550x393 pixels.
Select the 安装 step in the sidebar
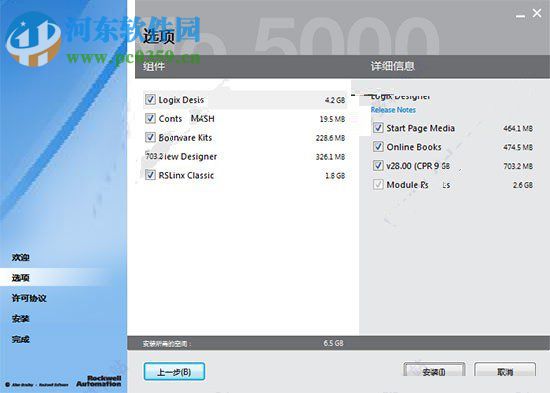click(x=21, y=319)
